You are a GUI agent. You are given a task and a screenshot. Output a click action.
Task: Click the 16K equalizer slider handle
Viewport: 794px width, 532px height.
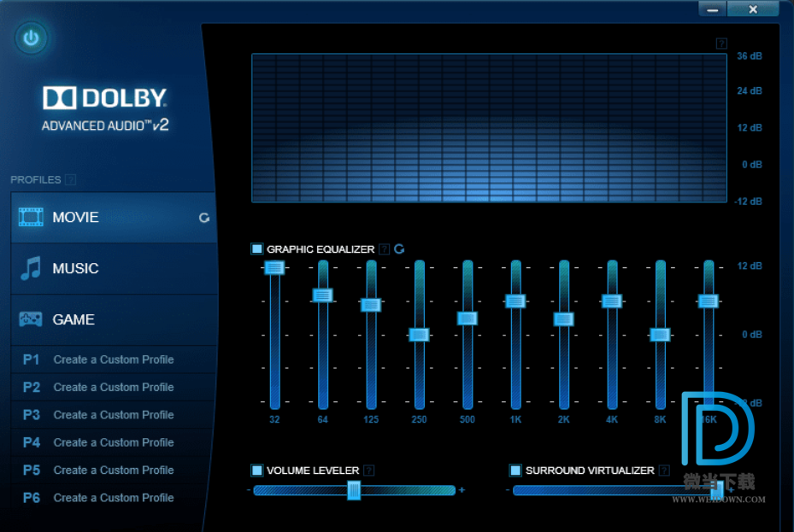[x=709, y=301]
